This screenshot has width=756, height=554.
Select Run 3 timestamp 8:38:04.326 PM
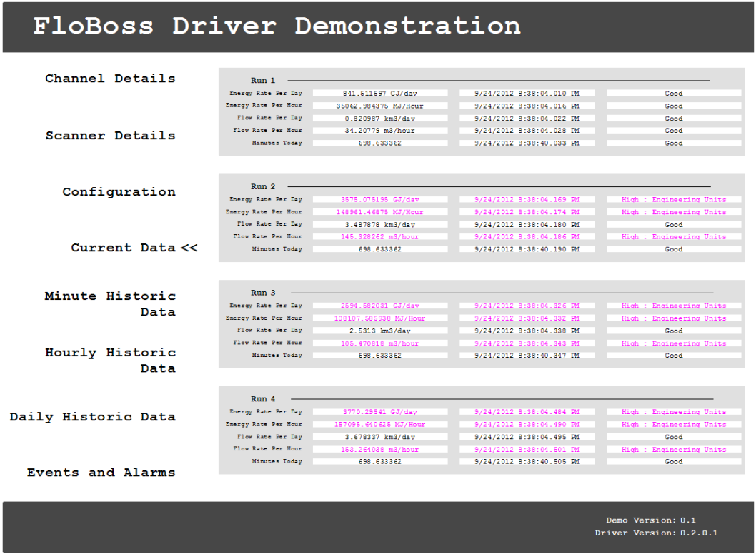527,306
